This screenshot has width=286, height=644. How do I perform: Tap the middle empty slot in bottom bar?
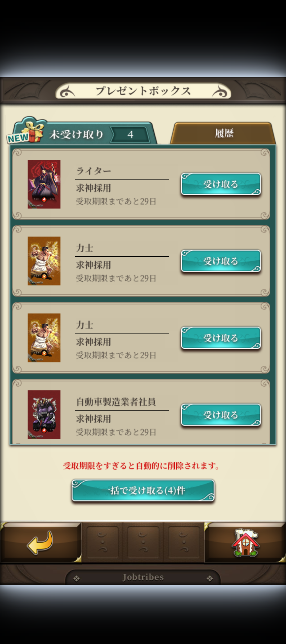point(143,543)
